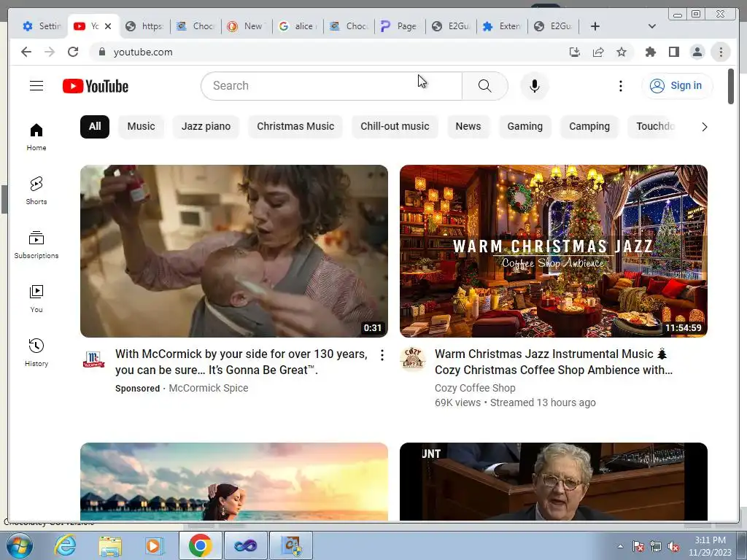
Task: Switch to the Page browser tab
Action: [400, 26]
